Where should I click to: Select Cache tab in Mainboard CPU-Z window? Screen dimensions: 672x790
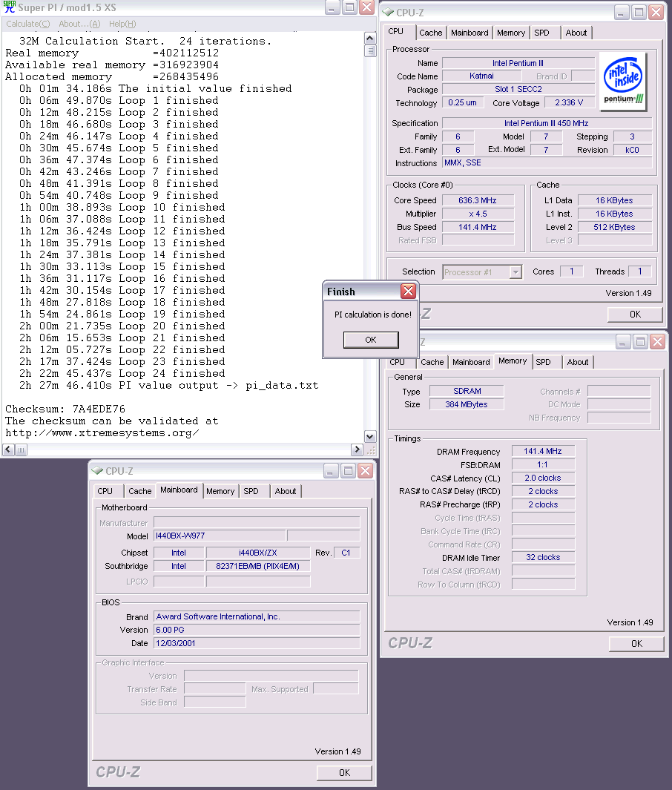click(140, 491)
